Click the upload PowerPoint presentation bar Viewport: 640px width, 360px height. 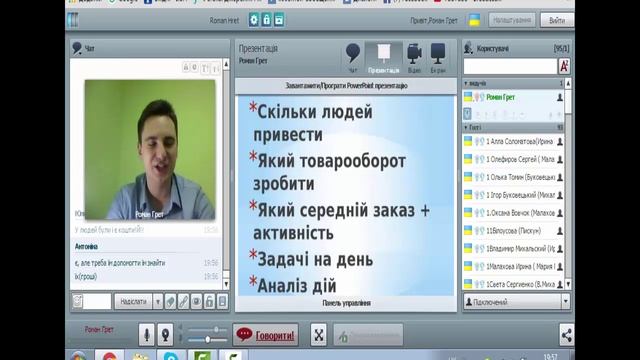click(x=346, y=86)
